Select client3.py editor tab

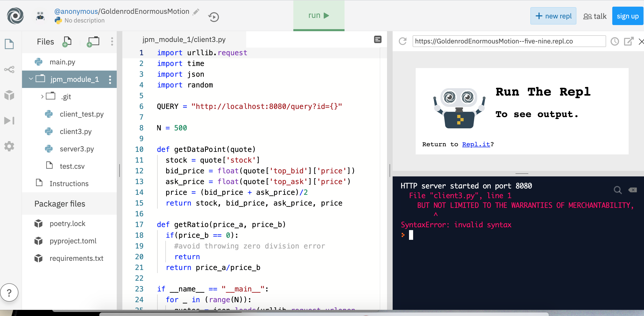(184, 39)
